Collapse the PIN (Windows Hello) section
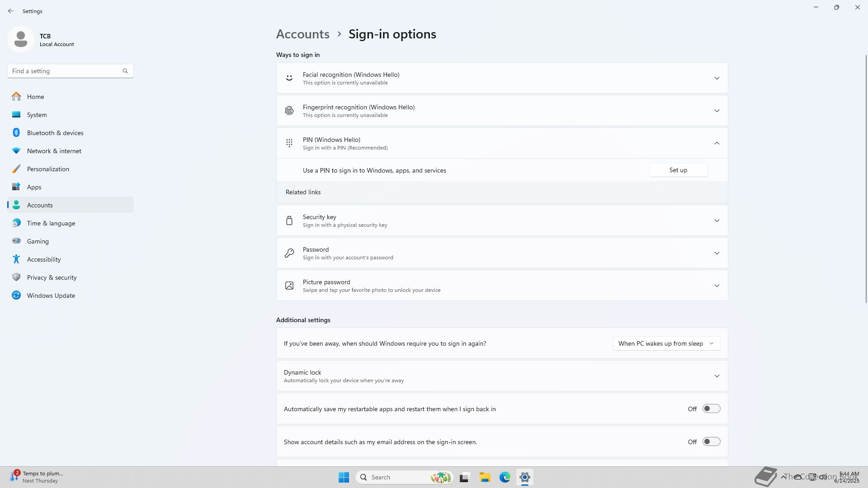The height and width of the screenshot is (488, 868). 717,143
